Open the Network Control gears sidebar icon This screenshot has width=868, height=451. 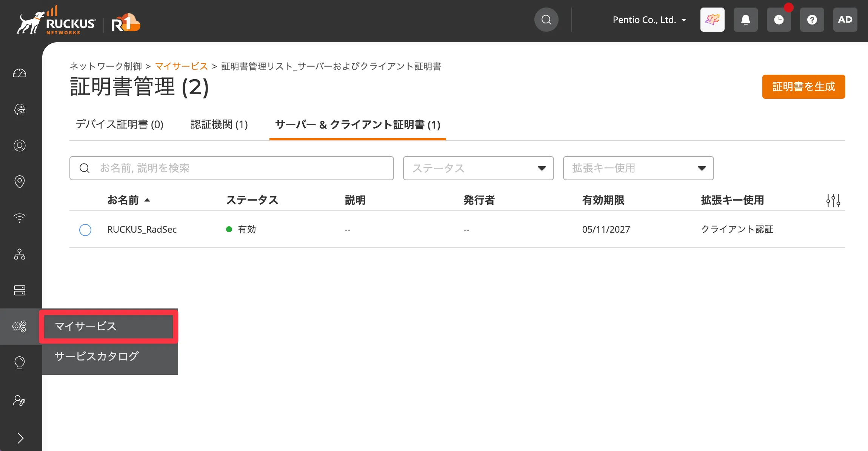(20, 326)
